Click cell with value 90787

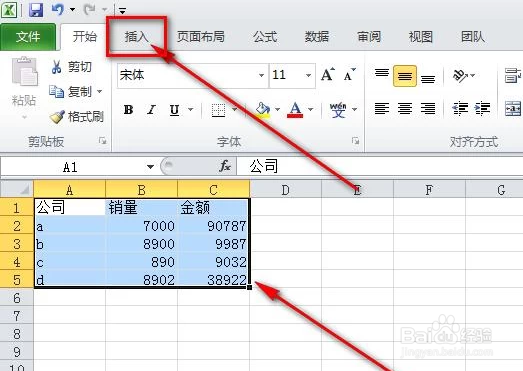tap(213, 226)
